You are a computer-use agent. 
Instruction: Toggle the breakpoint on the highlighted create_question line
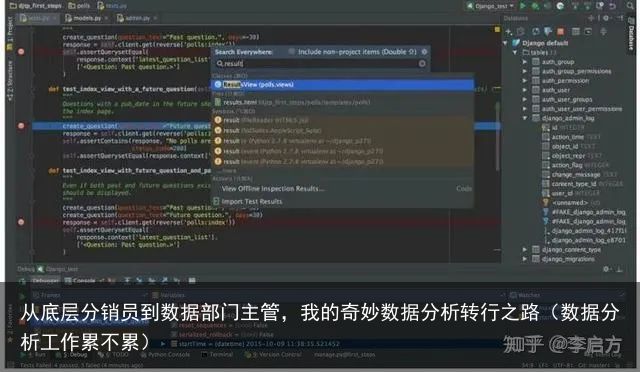pos(21,126)
